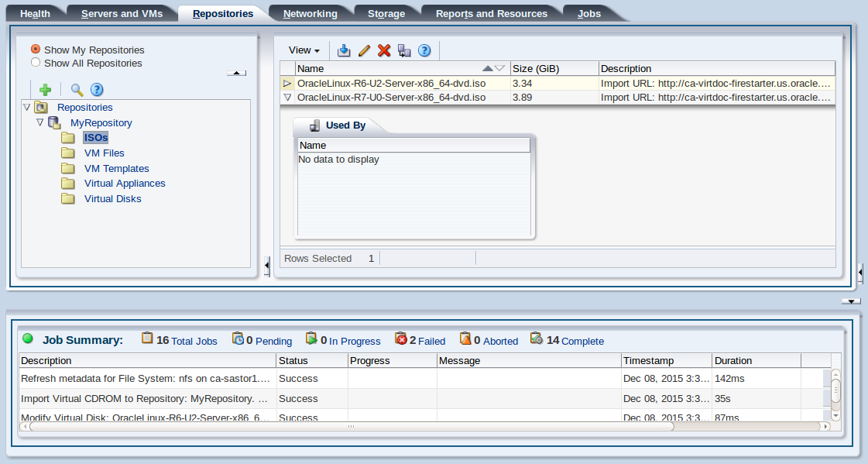Click the VM Files folder icon
Viewport: 868px width, 464px height.
coord(68,153)
